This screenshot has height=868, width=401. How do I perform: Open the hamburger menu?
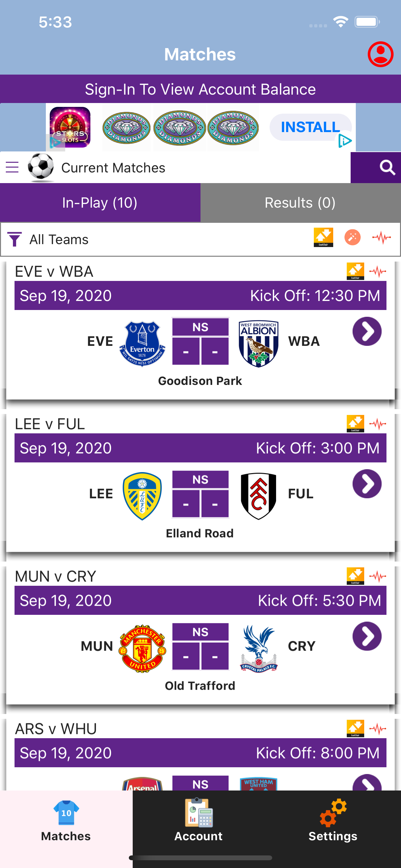point(12,168)
